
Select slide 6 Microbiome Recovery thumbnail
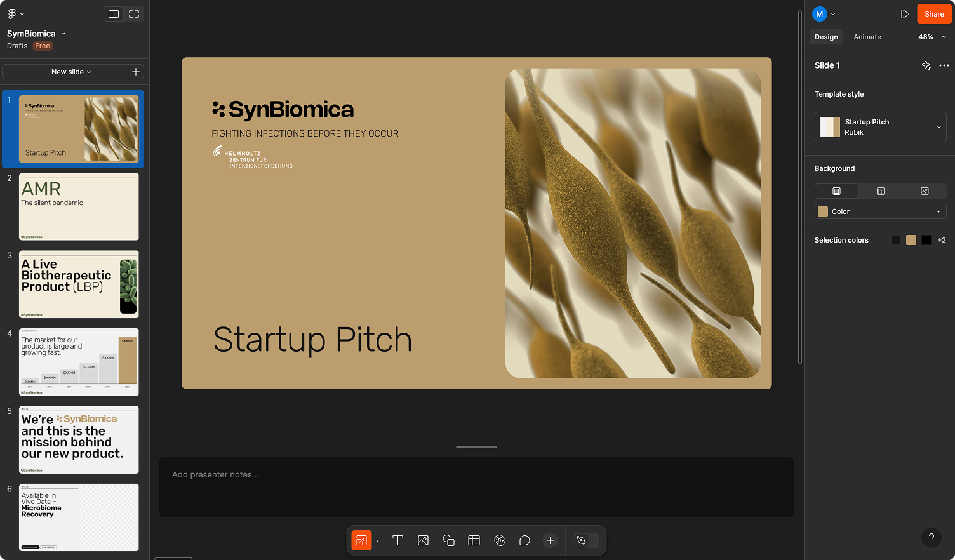click(79, 517)
